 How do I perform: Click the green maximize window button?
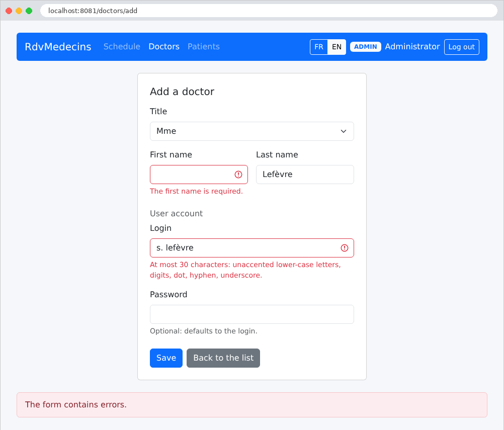coord(29,11)
